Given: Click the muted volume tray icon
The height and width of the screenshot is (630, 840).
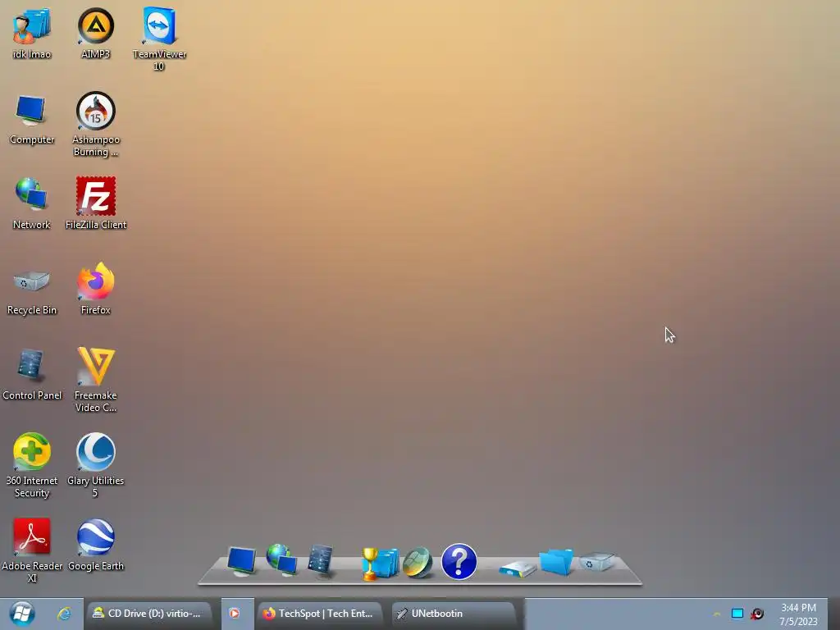Looking at the screenshot, I should [x=757, y=614].
